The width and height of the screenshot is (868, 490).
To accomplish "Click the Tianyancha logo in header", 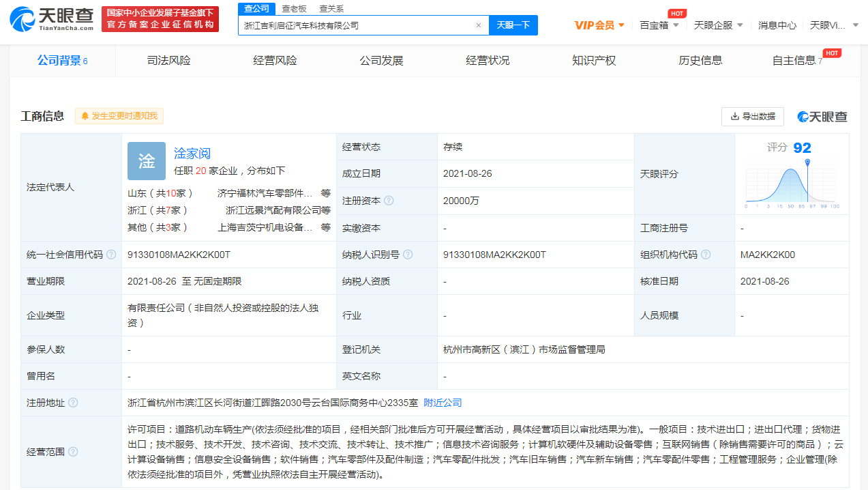I will tap(51, 19).
